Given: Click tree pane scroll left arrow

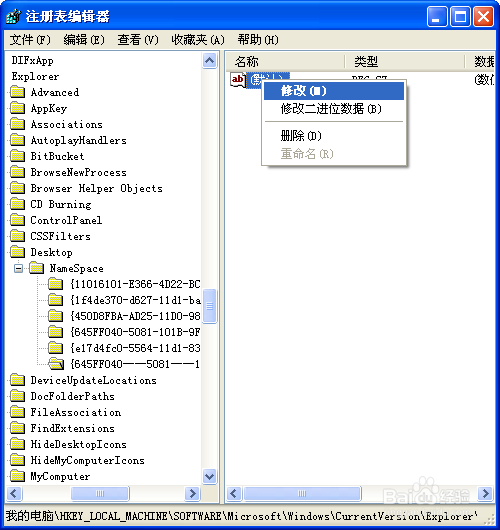Looking at the screenshot, I should tap(14, 493).
